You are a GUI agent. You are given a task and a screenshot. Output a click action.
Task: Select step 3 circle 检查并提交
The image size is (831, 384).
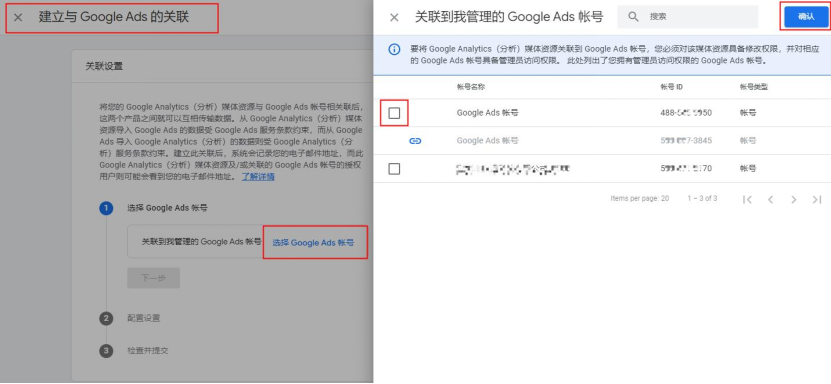[x=106, y=351]
